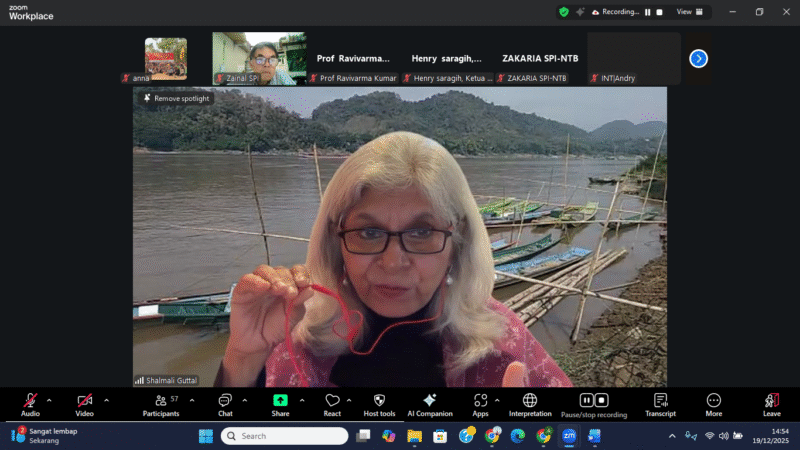Click Remove spotlight button
The width and height of the screenshot is (800, 450).
(x=177, y=98)
